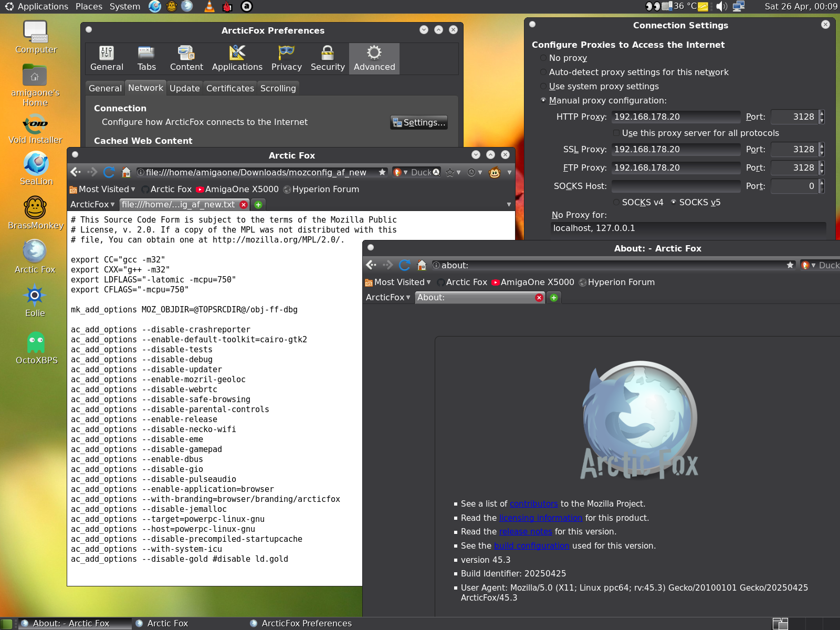Switch to the Certificates tab
Screen dimensions: 840x630
tap(230, 88)
